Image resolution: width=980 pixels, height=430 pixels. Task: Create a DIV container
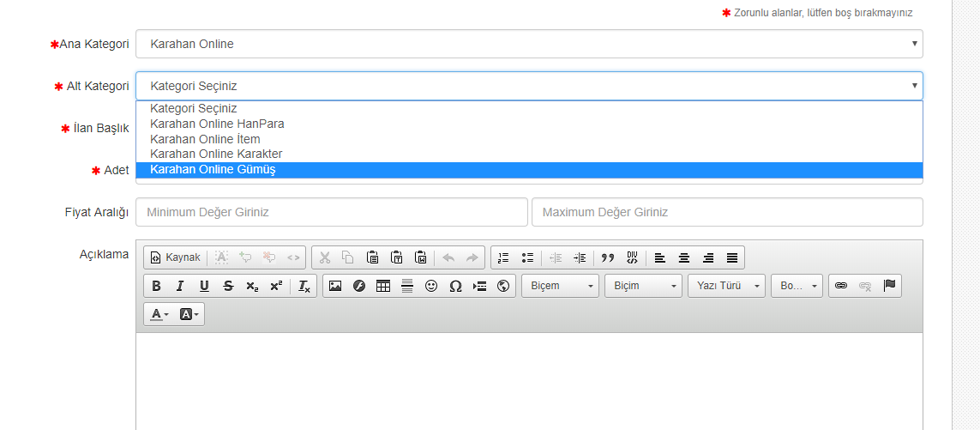pyautogui.click(x=632, y=257)
